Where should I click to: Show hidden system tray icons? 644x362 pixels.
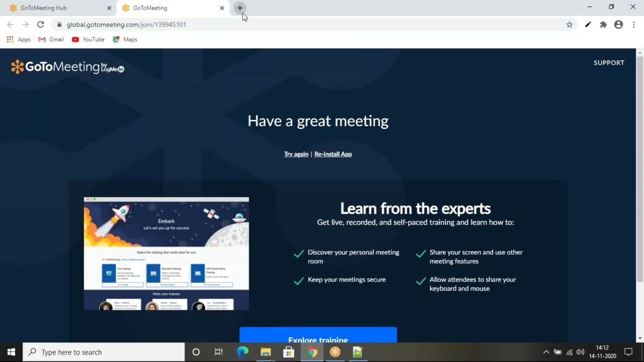coord(546,352)
